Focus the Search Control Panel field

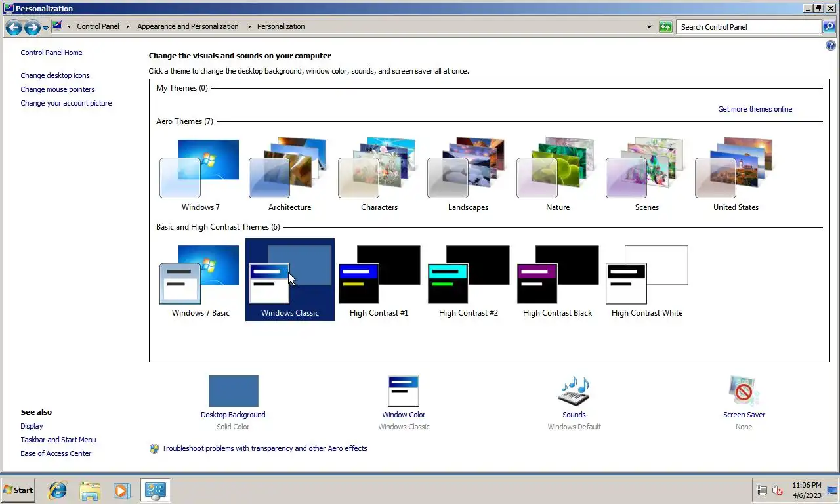pos(749,27)
